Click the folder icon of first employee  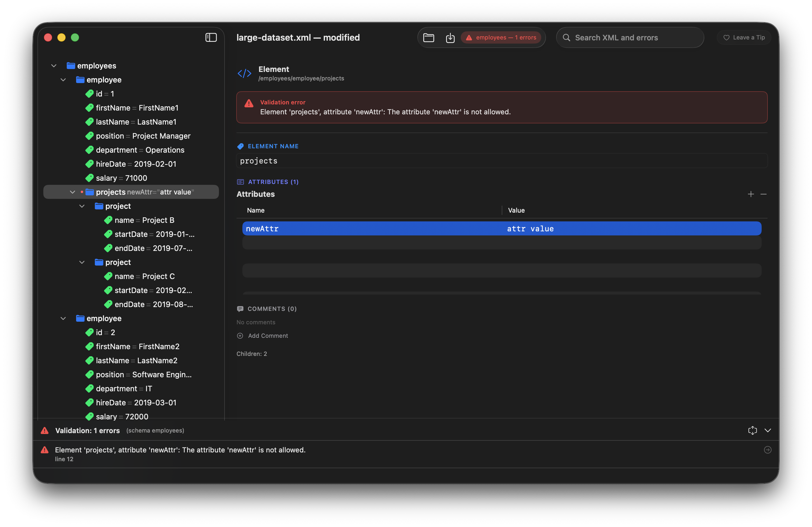[x=80, y=80]
